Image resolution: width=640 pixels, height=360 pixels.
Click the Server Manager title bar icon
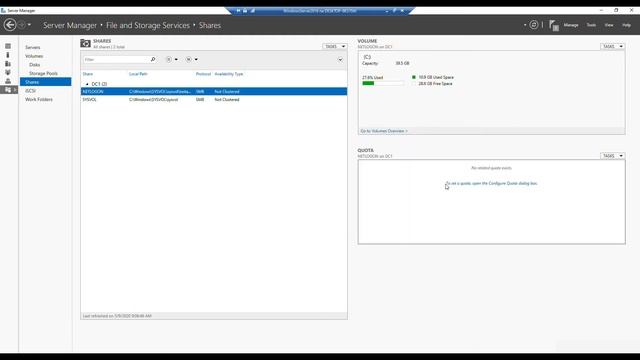3,10
